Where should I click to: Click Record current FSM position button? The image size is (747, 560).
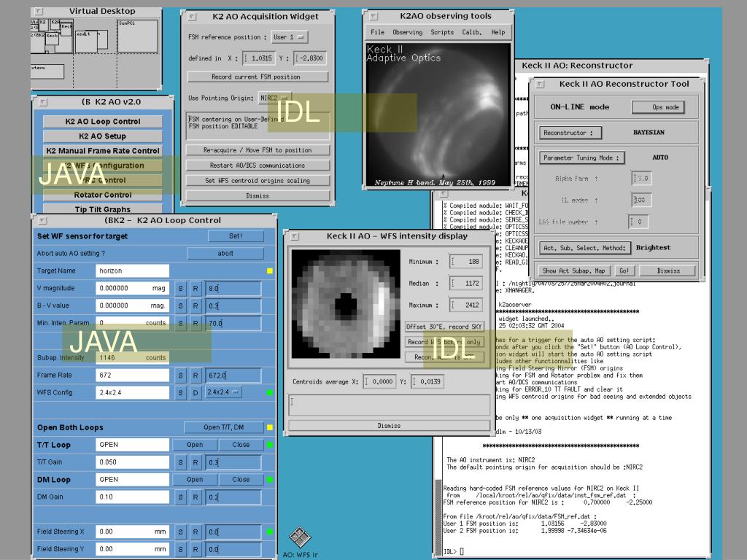point(258,77)
